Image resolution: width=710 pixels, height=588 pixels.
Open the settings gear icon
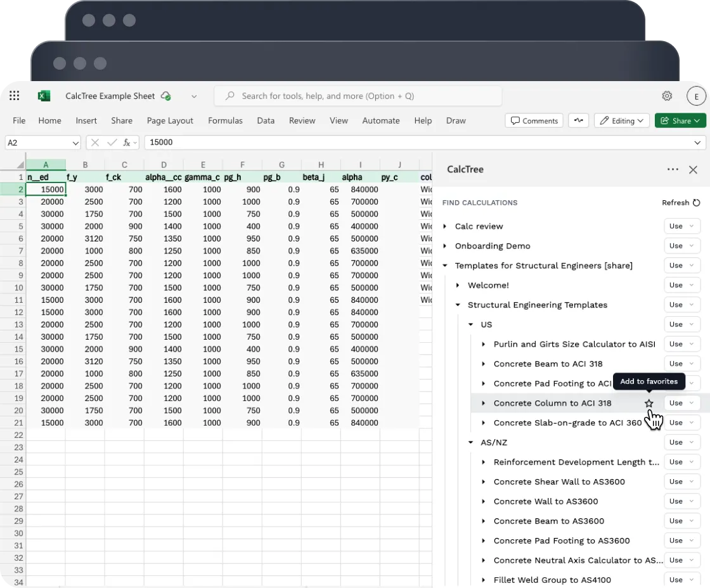666,96
